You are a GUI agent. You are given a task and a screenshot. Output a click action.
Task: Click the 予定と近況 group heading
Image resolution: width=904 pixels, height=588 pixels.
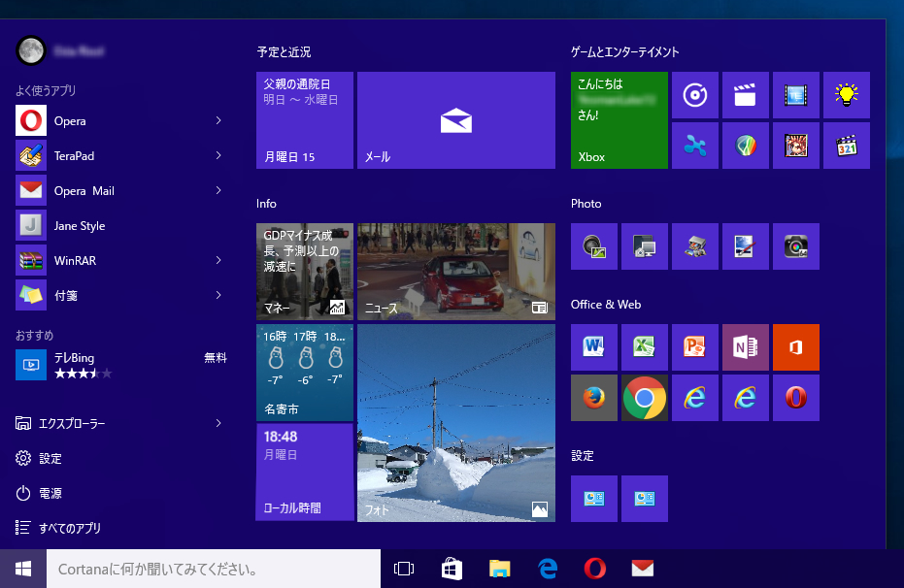(284, 51)
